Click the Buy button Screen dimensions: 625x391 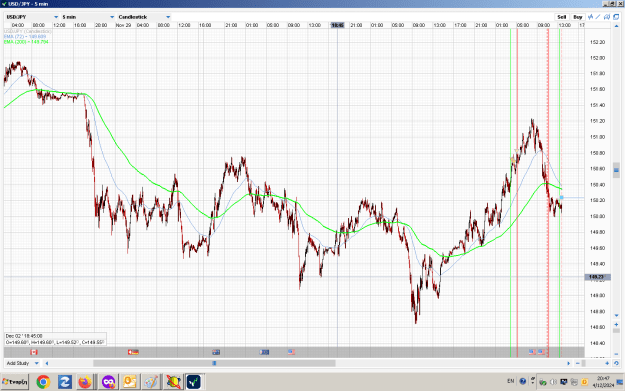[x=578, y=17]
